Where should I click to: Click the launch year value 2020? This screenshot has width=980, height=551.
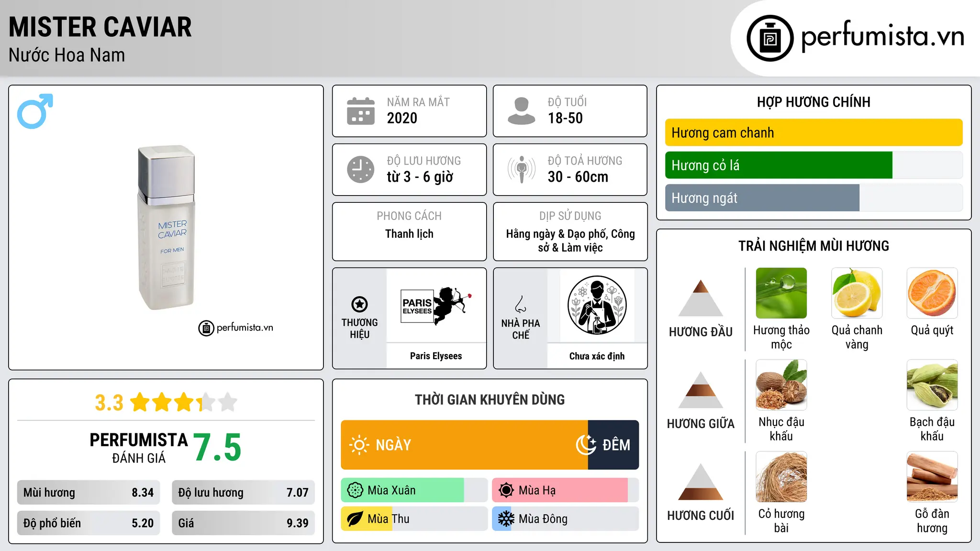[x=402, y=118]
